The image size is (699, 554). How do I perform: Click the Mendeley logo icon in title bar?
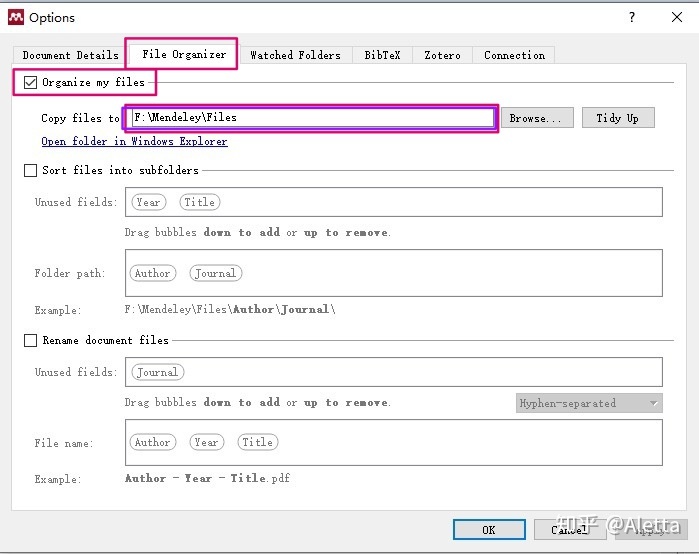(x=16, y=17)
